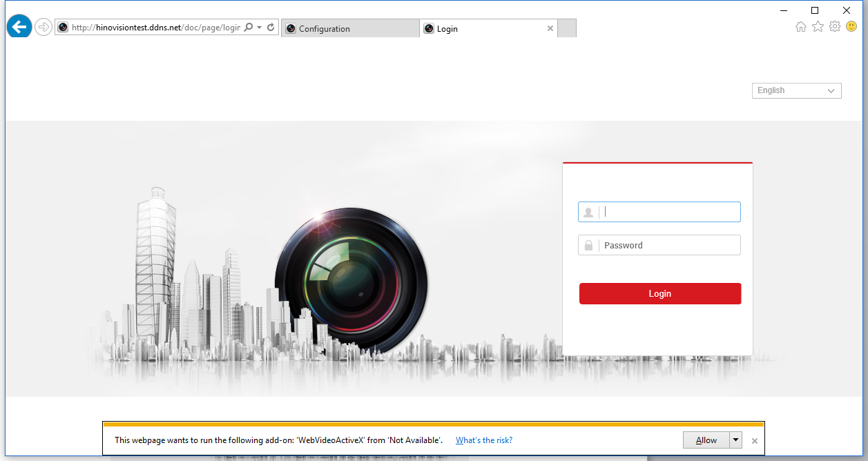868x461 pixels.
Task: Allow the WebVideoActiveX add-on
Action: click(706, 440)
